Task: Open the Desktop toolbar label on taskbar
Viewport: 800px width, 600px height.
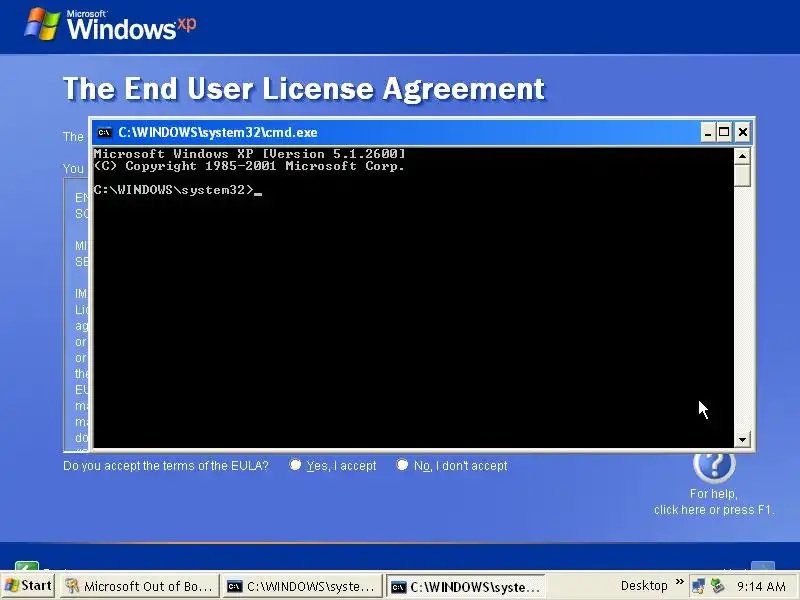Action: (644, 586)
